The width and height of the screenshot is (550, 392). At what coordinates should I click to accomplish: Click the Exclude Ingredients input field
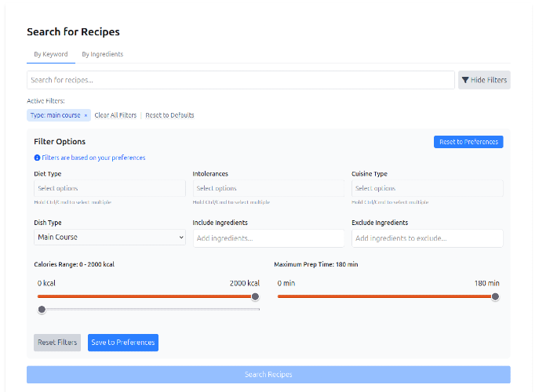pyautogui.click(x=428, y=238)
